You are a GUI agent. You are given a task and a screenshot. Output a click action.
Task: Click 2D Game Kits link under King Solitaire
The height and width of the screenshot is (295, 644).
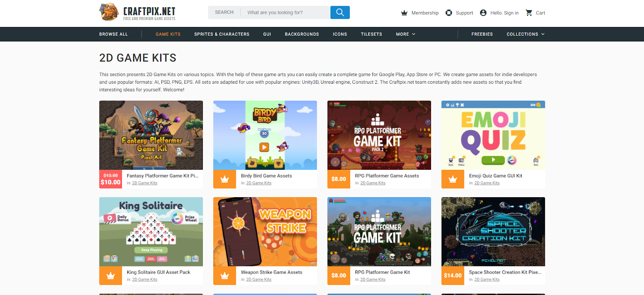point(144,280)
